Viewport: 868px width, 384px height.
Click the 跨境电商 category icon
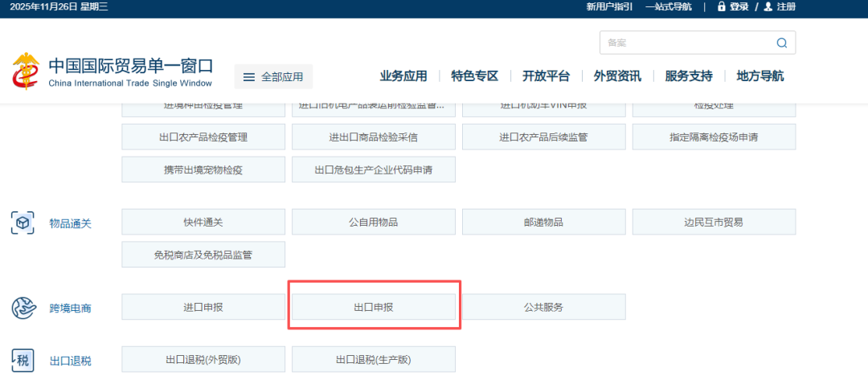point(23,307)
